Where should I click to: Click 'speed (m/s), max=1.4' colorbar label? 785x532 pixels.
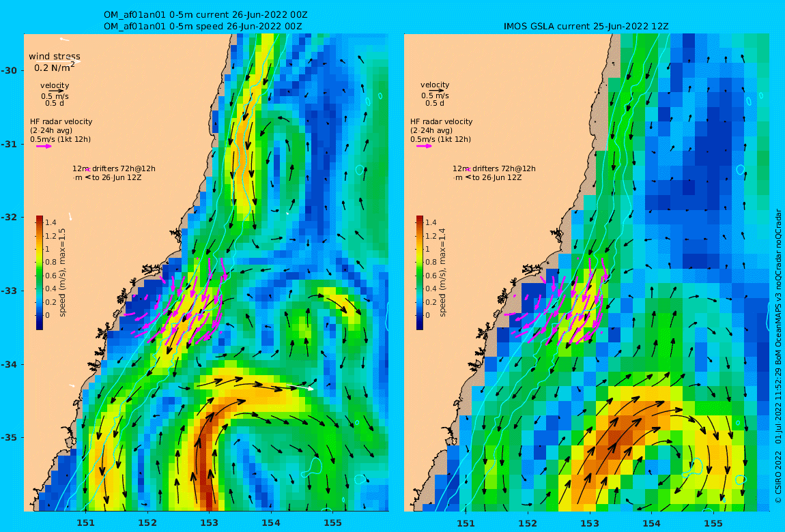point(442,273)
